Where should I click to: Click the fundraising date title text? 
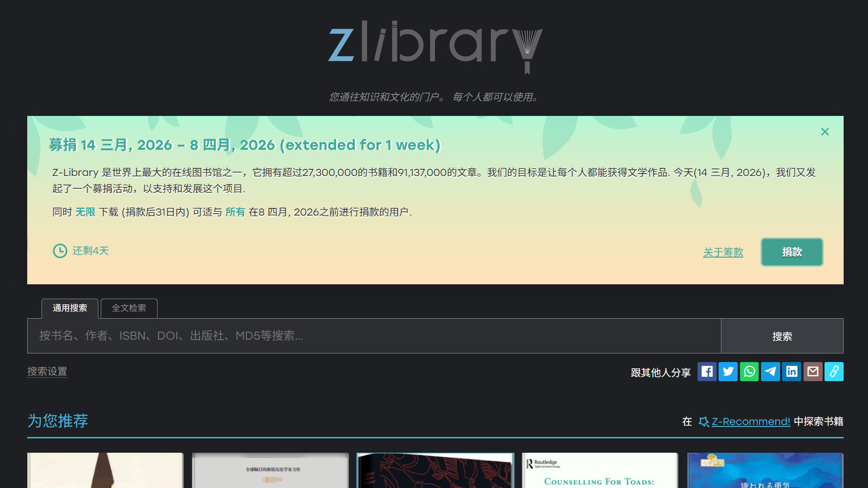pos(244,145)
